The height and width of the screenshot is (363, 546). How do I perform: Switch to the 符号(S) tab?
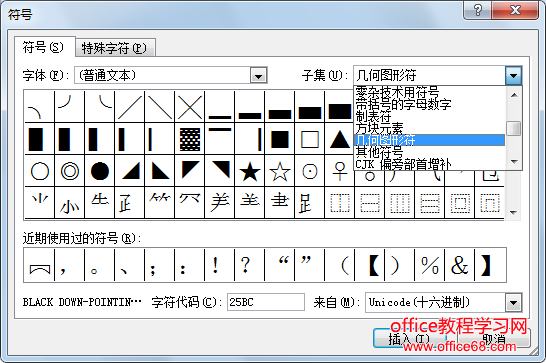[44, 47]
